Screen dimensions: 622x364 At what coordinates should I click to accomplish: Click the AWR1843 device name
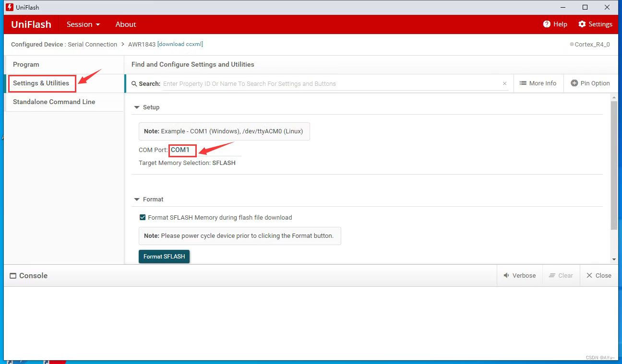coord(142,45)
